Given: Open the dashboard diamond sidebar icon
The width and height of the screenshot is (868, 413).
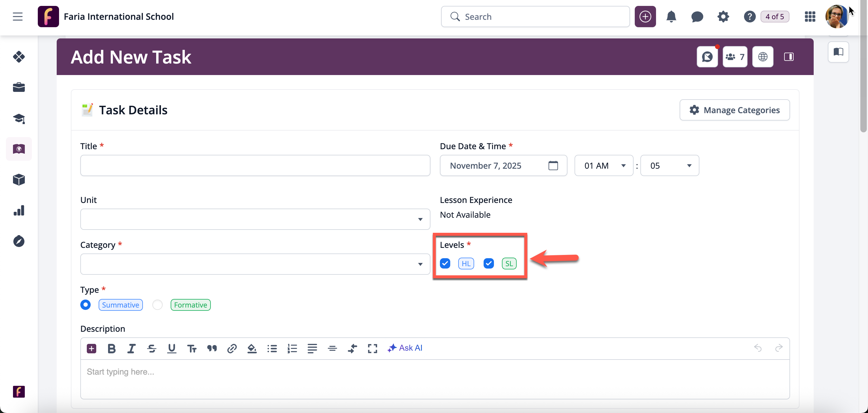Looking at the screenshot, I should tap(19, 57).
